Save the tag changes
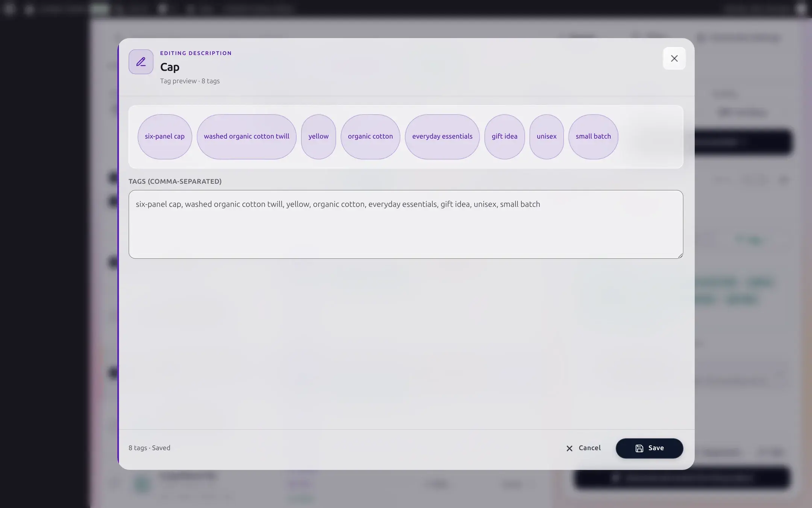This screenshot has width=812, height=508. click(649, 448)
